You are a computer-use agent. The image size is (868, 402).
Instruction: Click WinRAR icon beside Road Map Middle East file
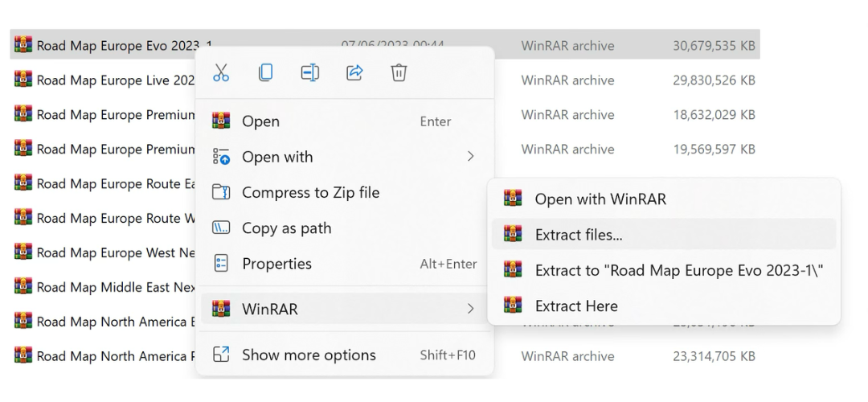click(x=23, y=287)
